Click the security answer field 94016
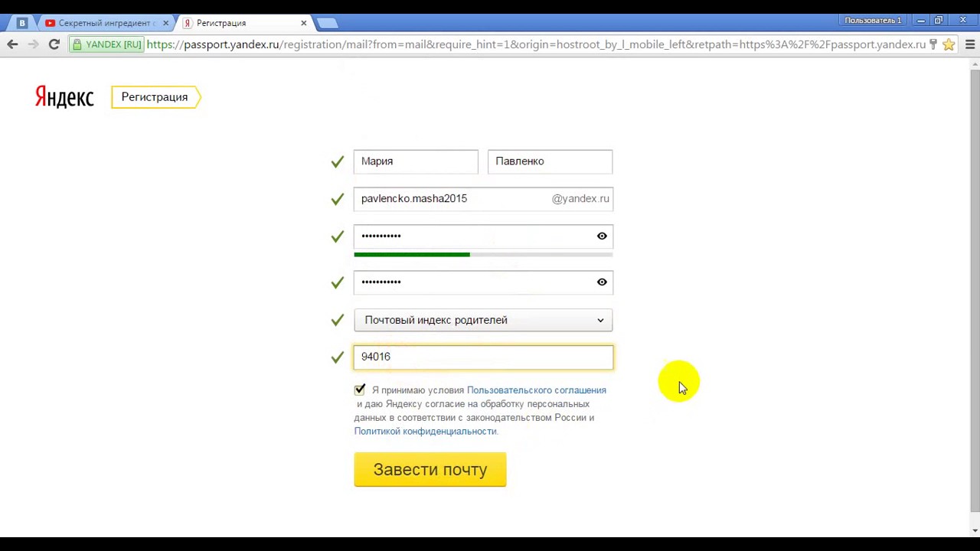 483,357
